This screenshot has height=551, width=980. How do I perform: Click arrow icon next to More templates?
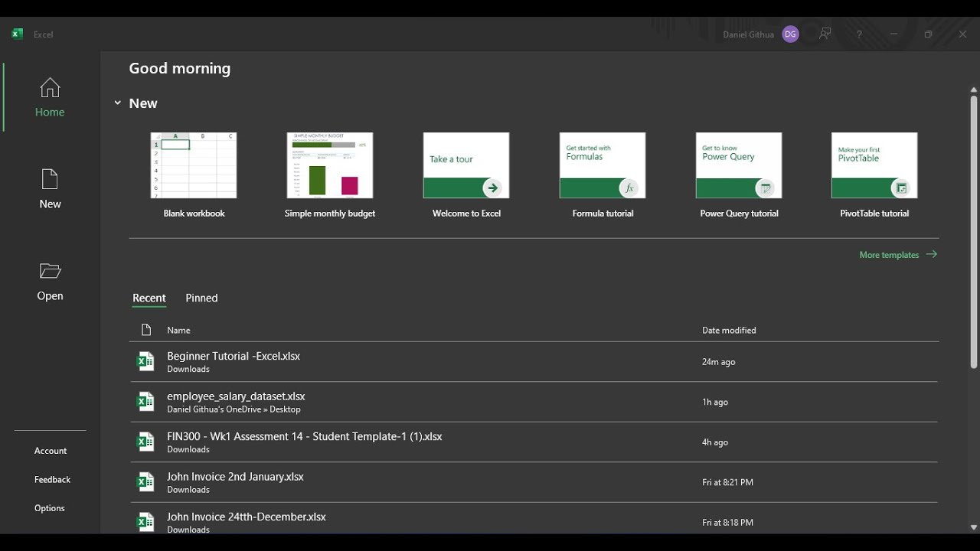point(931,254)
